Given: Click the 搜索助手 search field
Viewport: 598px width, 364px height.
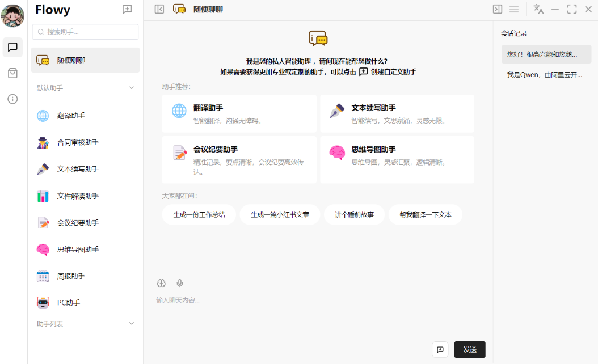Looking at the screenshot, I should click(x=85, y=32).
